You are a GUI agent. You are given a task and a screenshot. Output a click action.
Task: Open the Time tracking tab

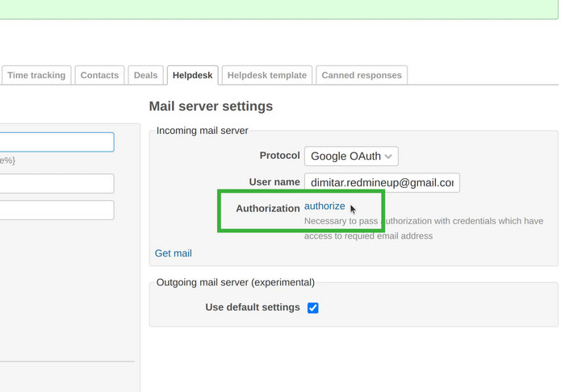click(36, 75)
